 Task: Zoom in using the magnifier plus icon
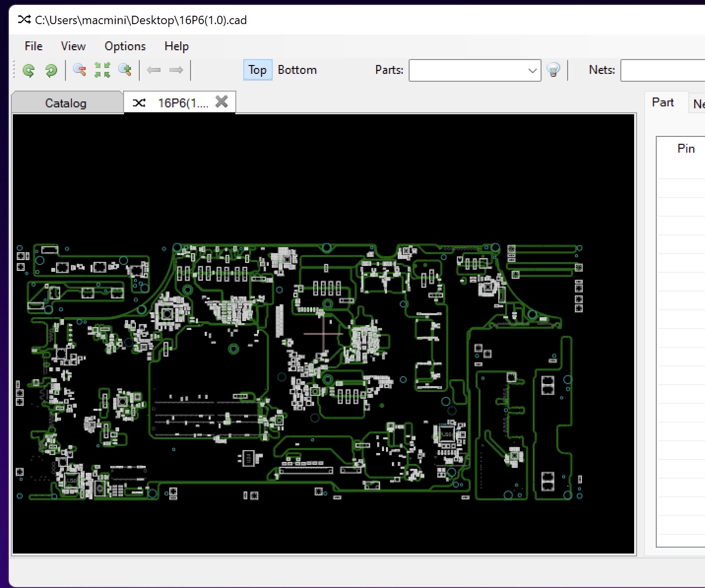125,70
